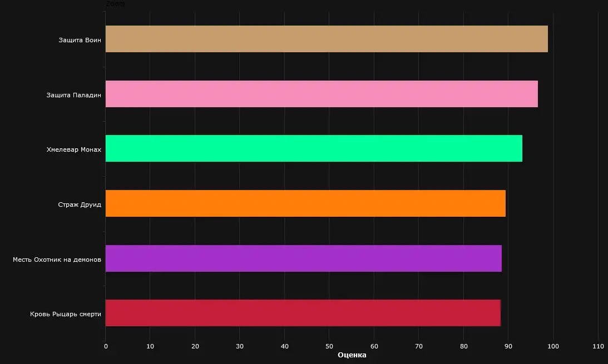
Task: Click the orange Страж Друид bar
Action: point(305,204)
